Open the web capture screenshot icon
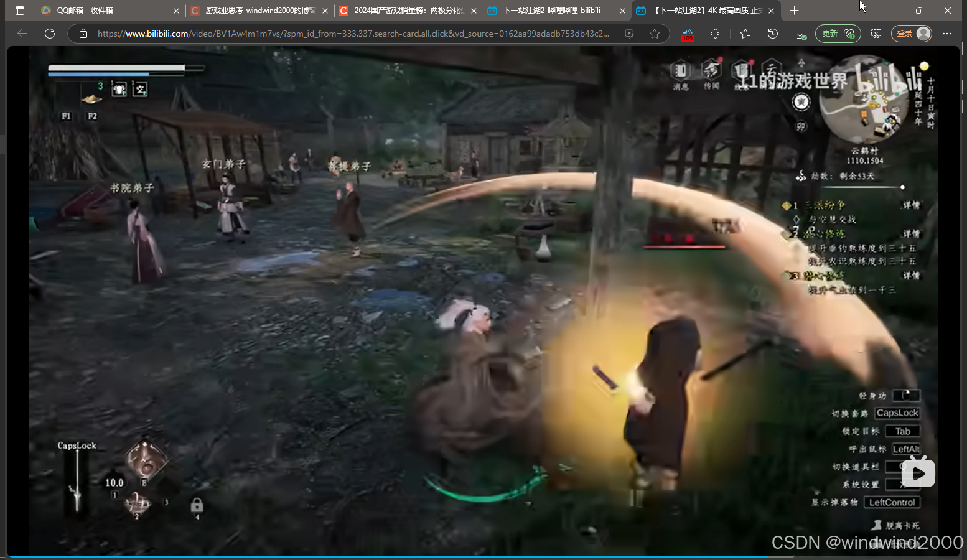967x560 pixels. pyautogui.click(x=876, y=34)
